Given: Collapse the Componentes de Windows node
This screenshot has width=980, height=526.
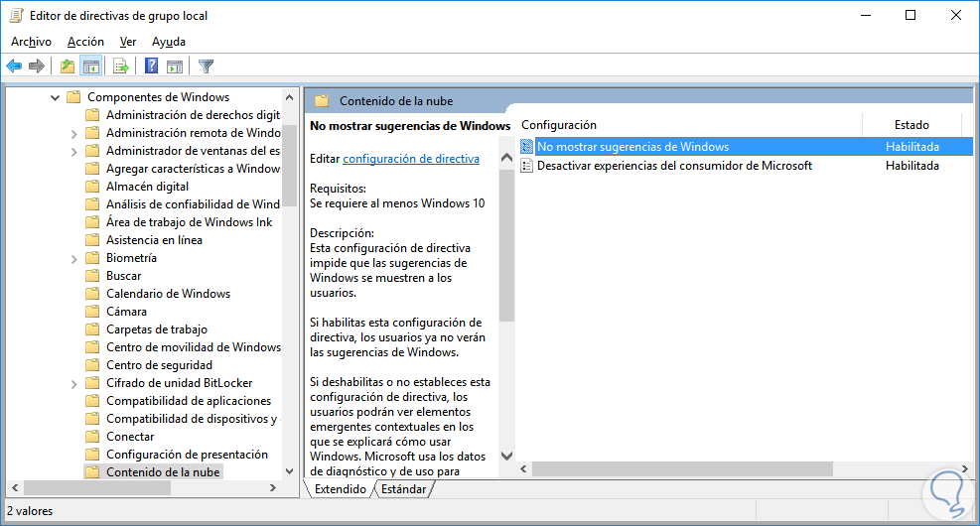Looking at the screenshot, I should [55, 97].
